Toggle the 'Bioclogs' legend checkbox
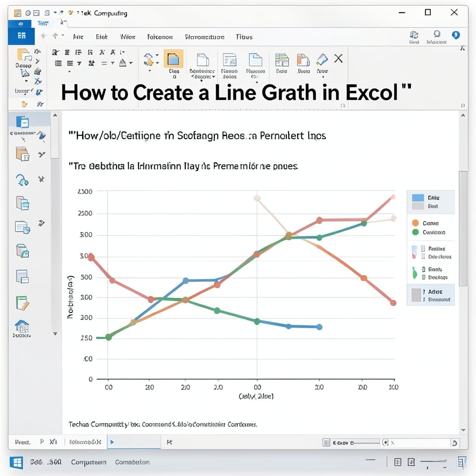This screenshot has width=476, height=476. (423, 277)
